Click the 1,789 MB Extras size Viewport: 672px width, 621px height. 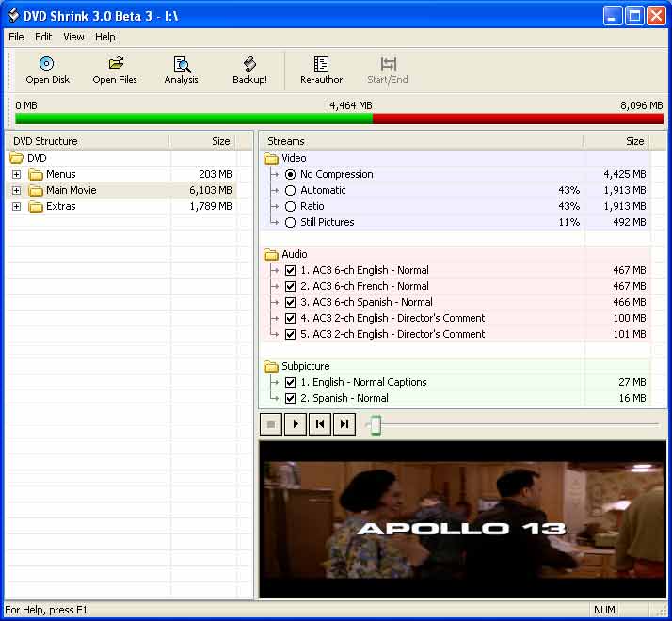coord(211,207)
